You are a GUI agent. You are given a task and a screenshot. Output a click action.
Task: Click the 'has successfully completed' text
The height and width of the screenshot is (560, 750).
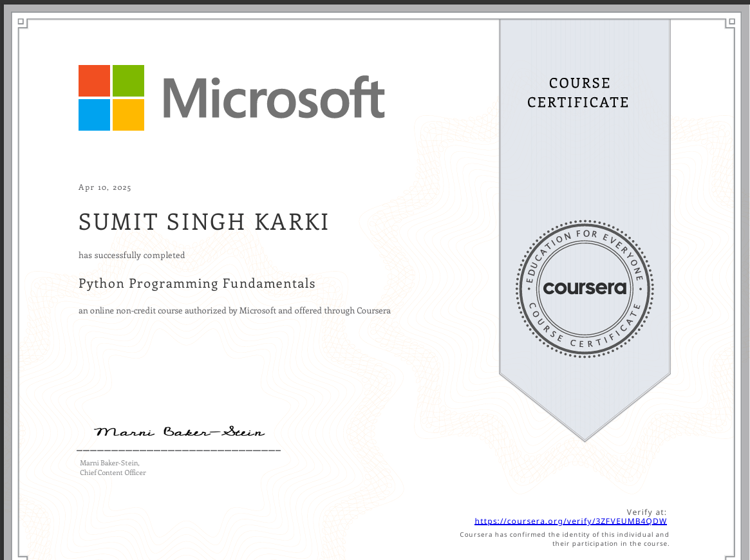(x=131, y=256)
